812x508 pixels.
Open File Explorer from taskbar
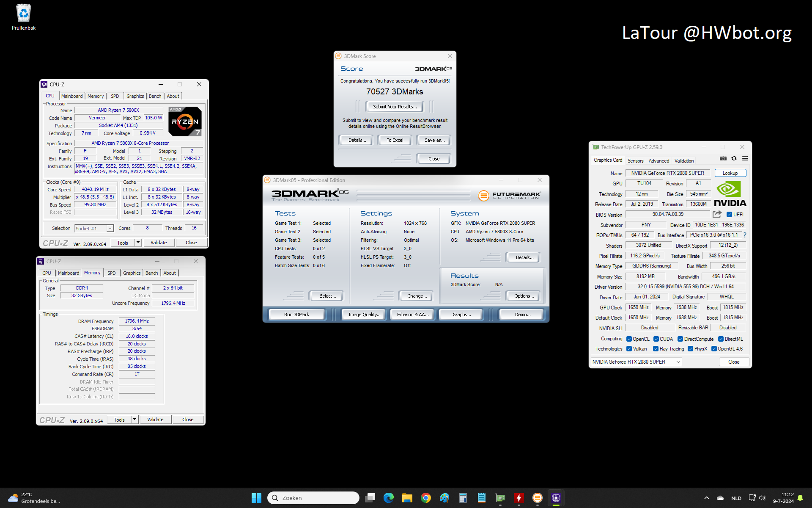click(x=407, y=498)
